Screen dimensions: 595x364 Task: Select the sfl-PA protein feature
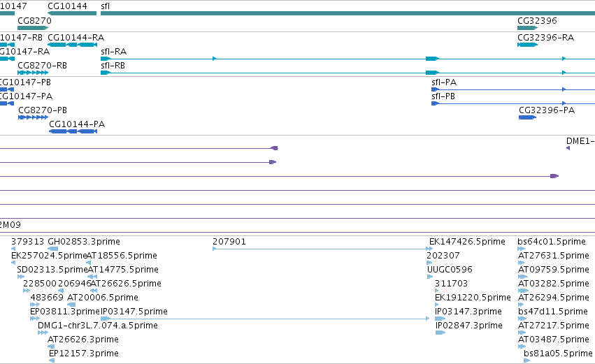436,89
